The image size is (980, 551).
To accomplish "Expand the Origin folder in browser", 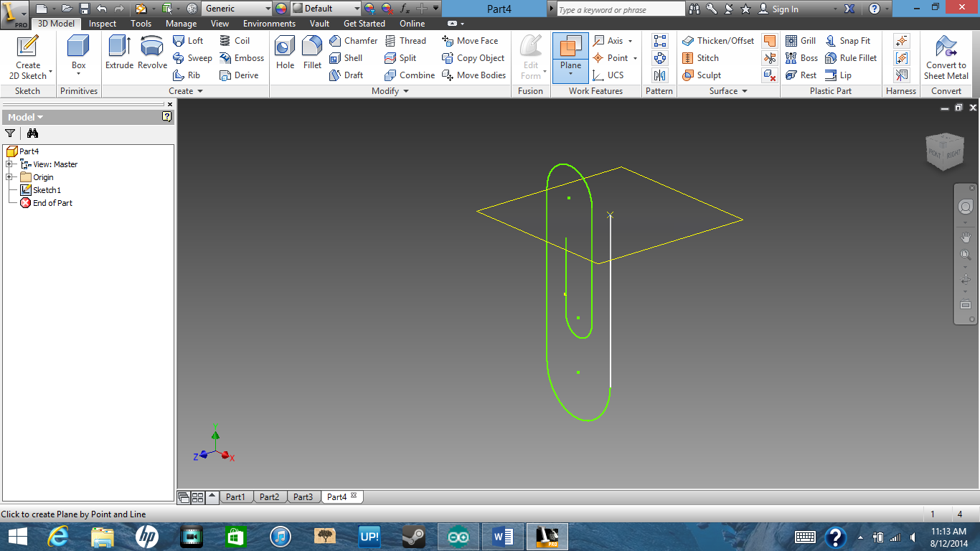I will tap(9, 177).
